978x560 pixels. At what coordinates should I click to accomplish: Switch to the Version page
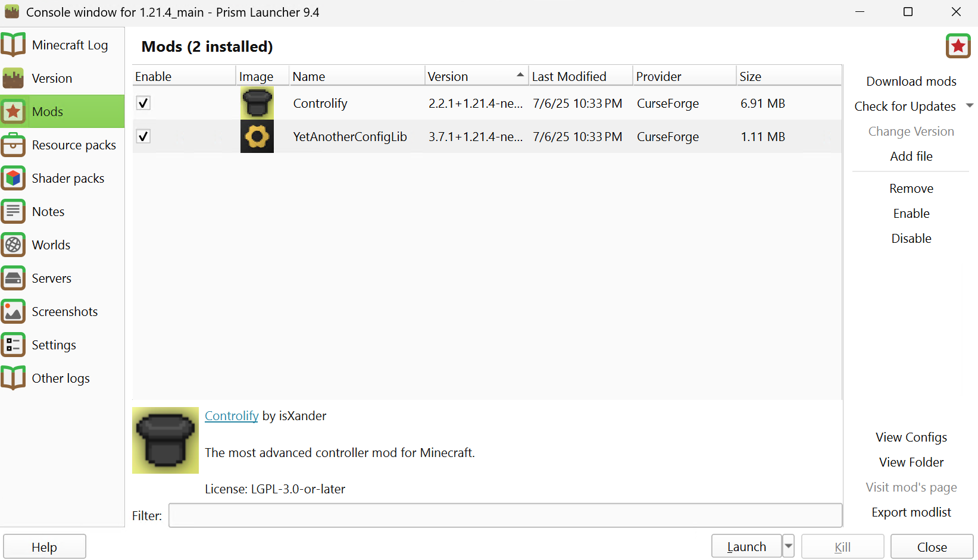tap(63, 78)
